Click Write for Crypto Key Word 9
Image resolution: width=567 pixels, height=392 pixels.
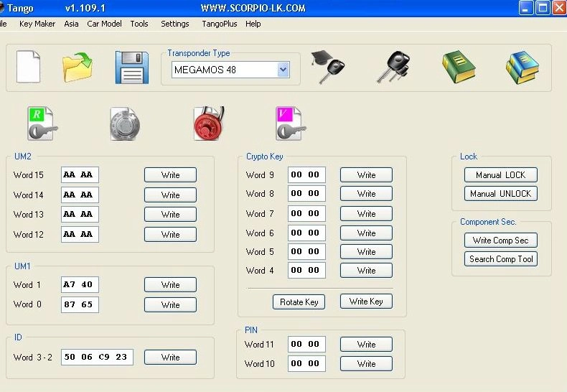366,175
